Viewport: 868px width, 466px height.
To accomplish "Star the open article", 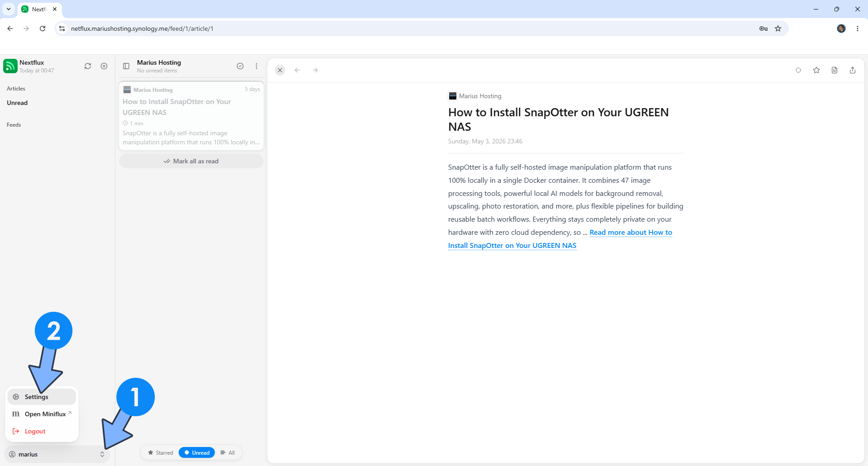I will click(x=816, y=70).
